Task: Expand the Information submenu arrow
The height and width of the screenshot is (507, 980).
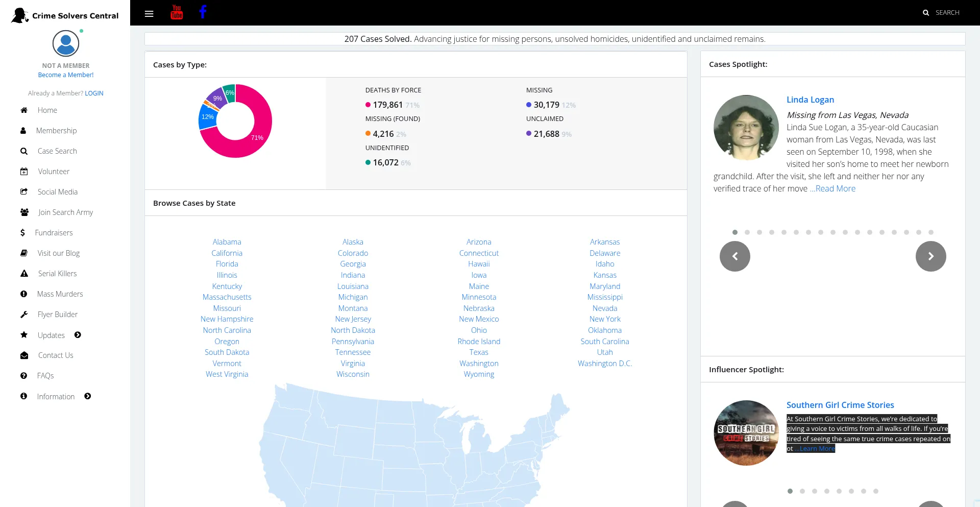Action: 88,396
